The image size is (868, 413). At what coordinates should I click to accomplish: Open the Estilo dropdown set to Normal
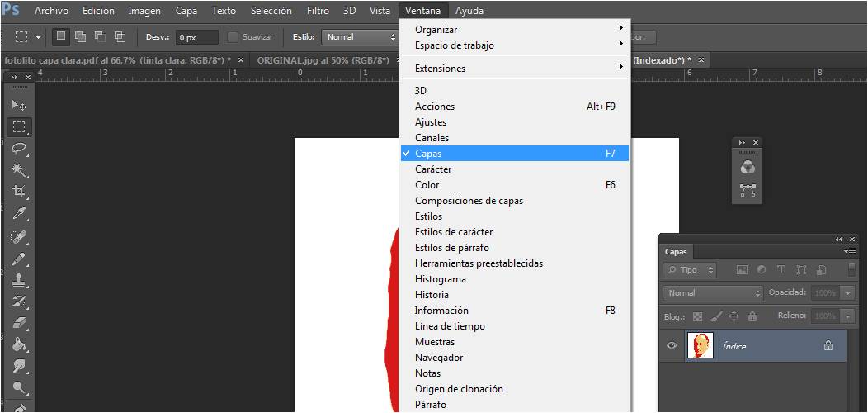[360, 37]
